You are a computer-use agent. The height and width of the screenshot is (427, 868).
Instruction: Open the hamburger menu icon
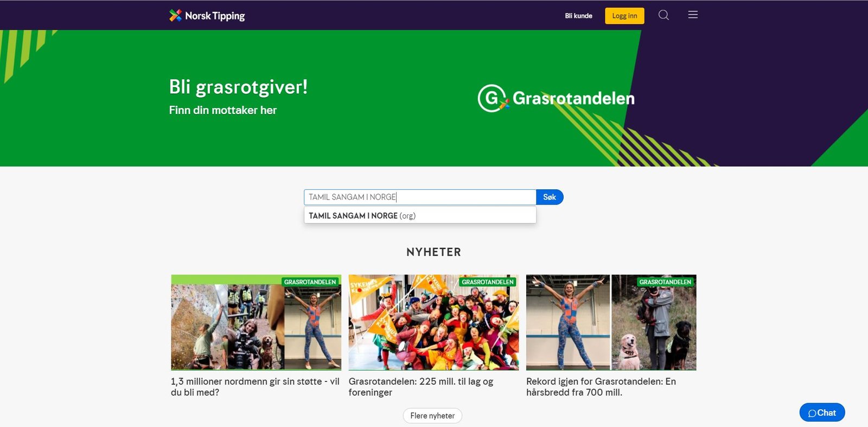[x=693, y=15]
